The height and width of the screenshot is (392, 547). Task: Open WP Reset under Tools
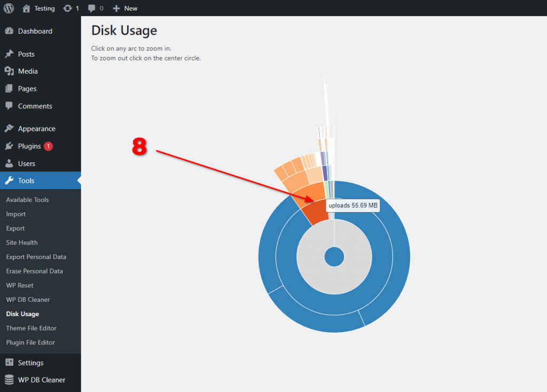[x=20, y=286]
